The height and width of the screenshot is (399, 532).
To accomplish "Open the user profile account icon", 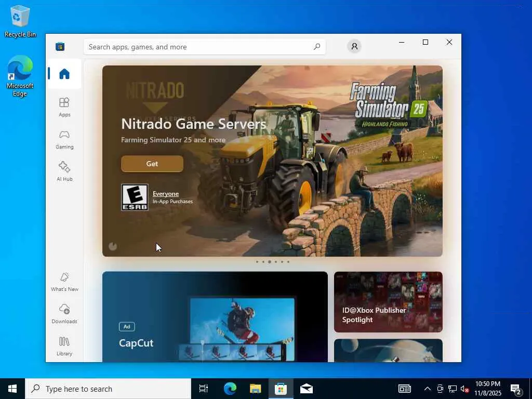I will click(x=354, y=46).
